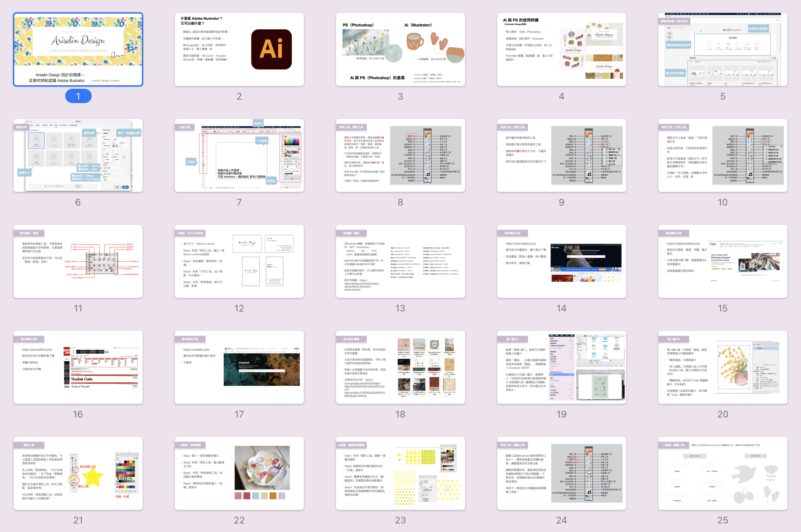Select slide 23 yellow star pattern exercise
This screenshot has width=801, height=532.
coord(400,473)
